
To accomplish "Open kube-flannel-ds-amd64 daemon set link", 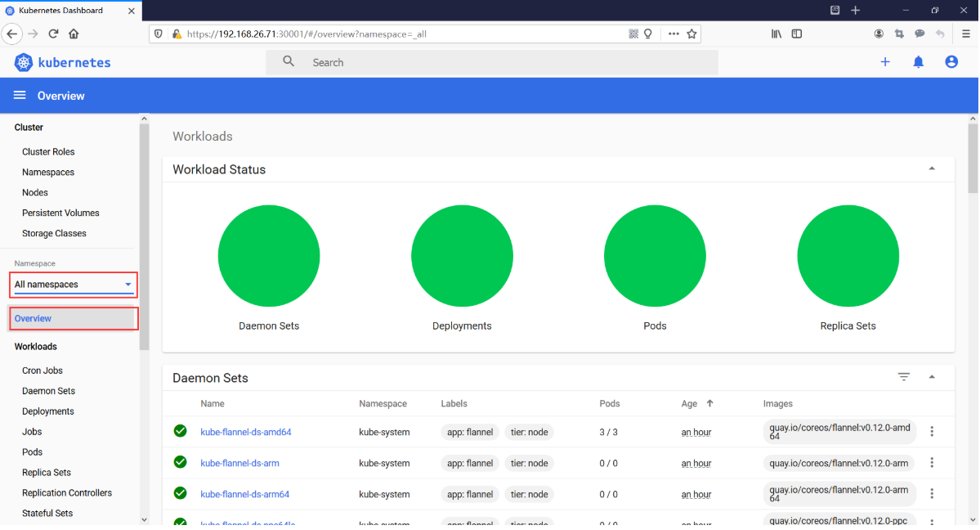I will point(246,432).
